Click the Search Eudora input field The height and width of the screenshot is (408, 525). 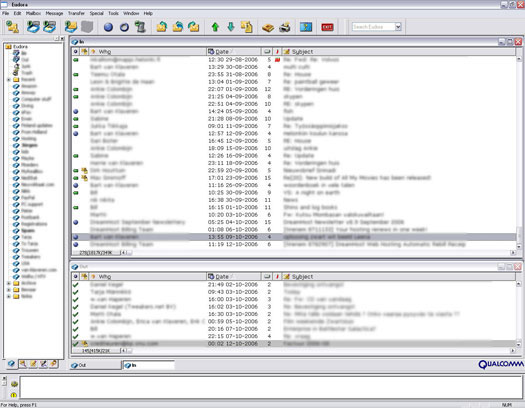373,26
